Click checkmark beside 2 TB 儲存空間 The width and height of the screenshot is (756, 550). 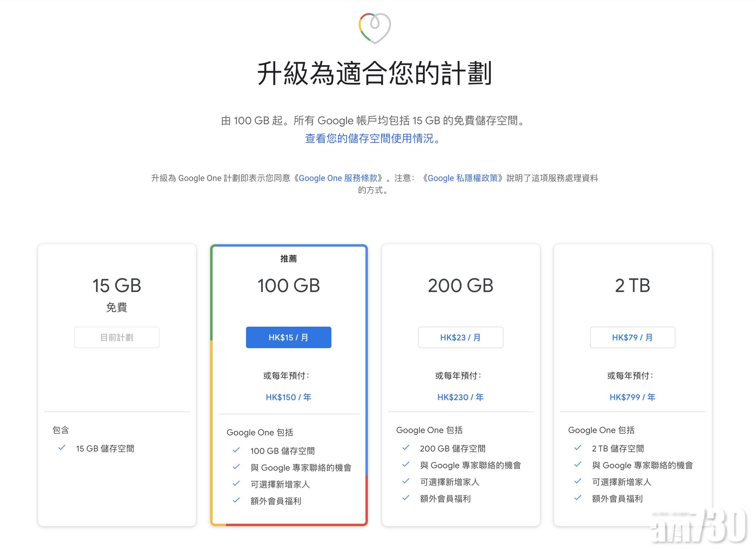coord(578,448)
